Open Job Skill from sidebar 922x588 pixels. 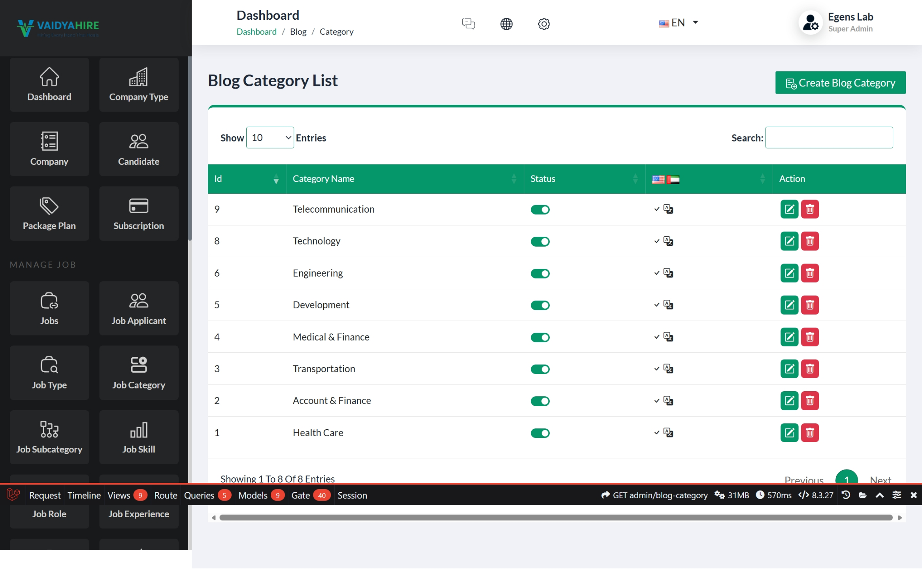139,437
